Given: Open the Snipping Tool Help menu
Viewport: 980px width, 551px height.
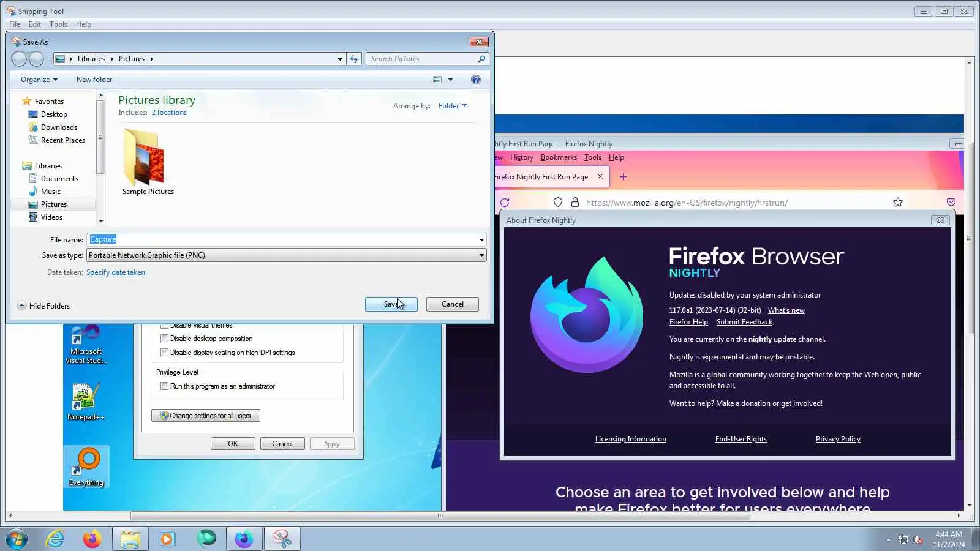Looking at the screenshot, I should (x=83, y=24).
